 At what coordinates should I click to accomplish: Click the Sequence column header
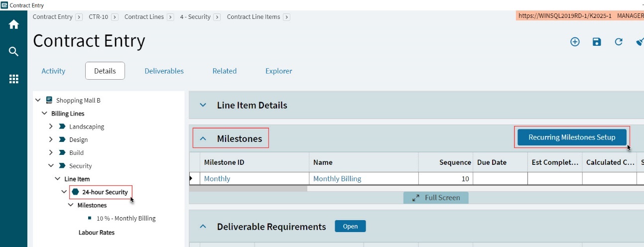pyautogui.click(x=446, y=162)
